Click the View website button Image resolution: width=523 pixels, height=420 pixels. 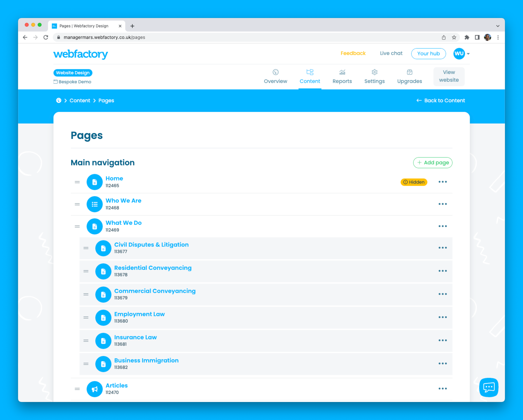click(449, 76)
